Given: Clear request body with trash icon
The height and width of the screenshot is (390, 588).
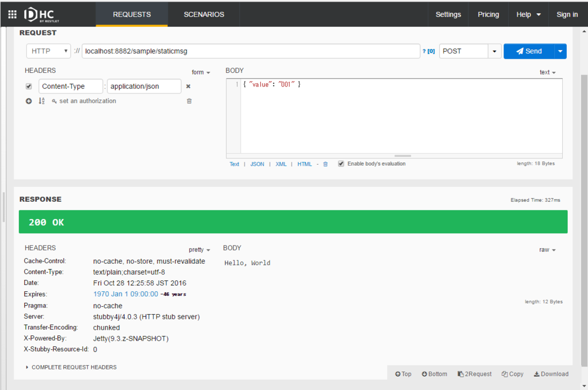Looking at the screenshot, I should (326, 164).
